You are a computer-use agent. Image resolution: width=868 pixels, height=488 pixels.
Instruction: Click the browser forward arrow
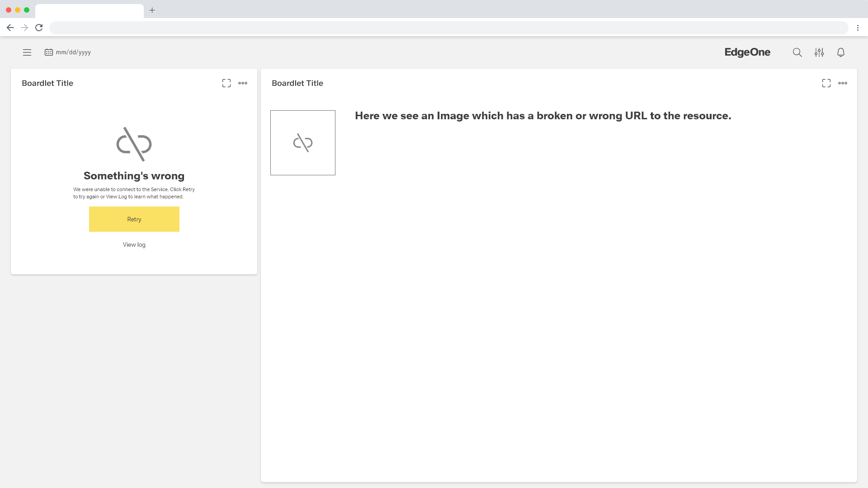(24, 28)
